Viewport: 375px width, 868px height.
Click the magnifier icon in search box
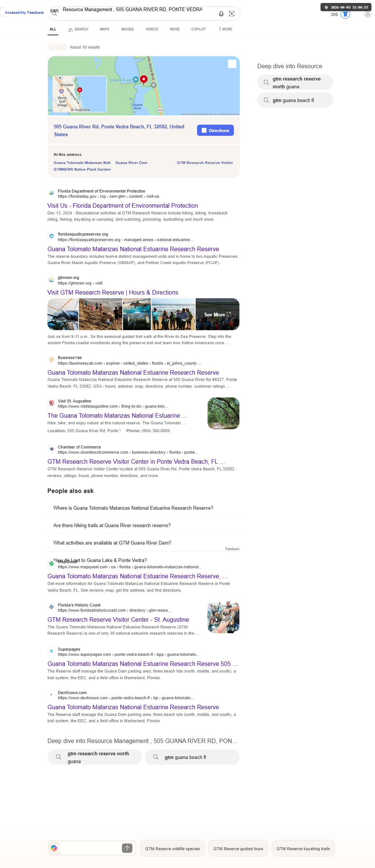54,14
